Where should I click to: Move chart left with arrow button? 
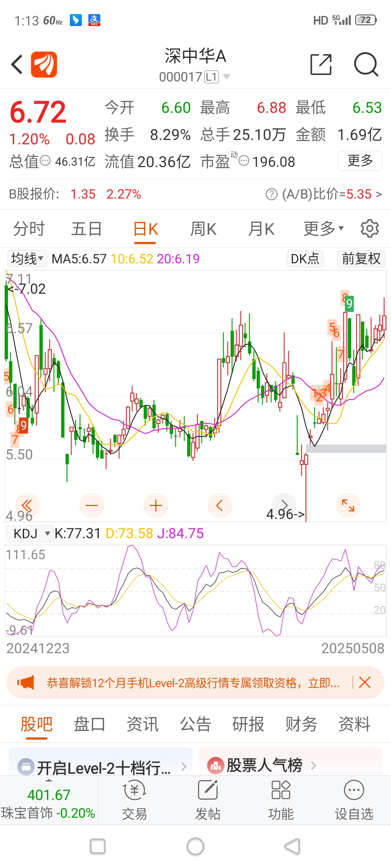pyautogui.click(x=220, y=505)
